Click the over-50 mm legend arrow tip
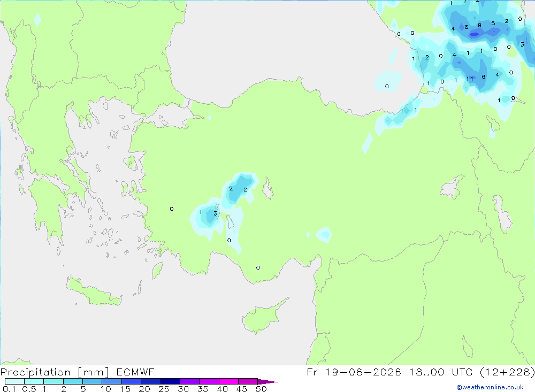Image resolution: width=535 pixels, height=392 pixels. point(267,381)
